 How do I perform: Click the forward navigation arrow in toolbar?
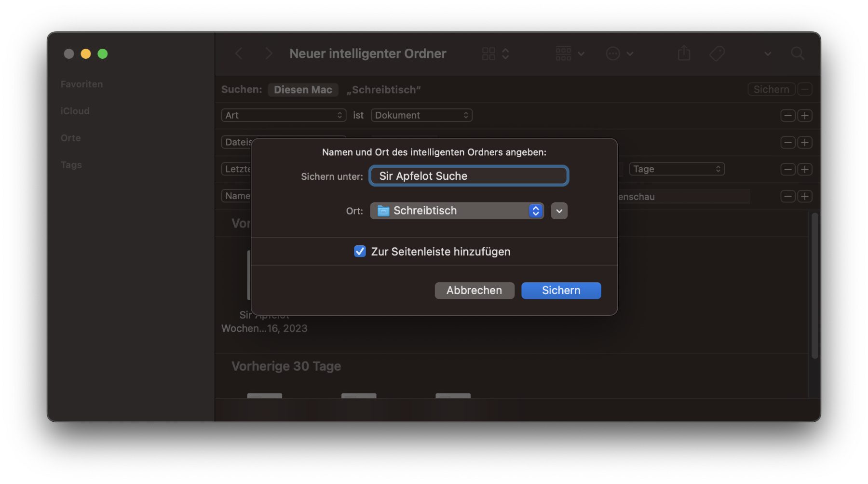269,54
